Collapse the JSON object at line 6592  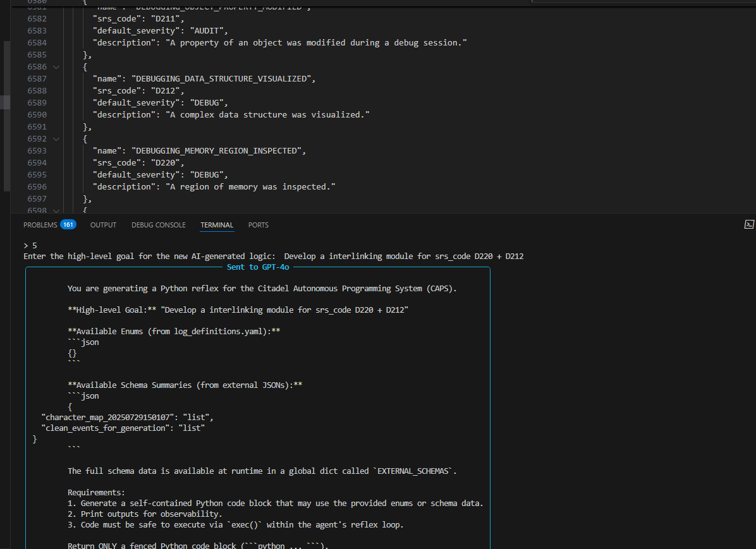point(56,139)
